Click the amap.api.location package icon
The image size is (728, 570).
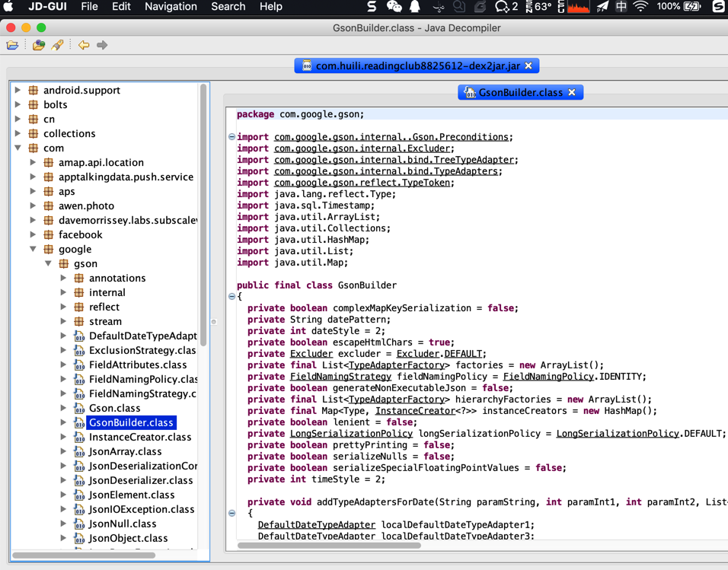pos(48,162)
